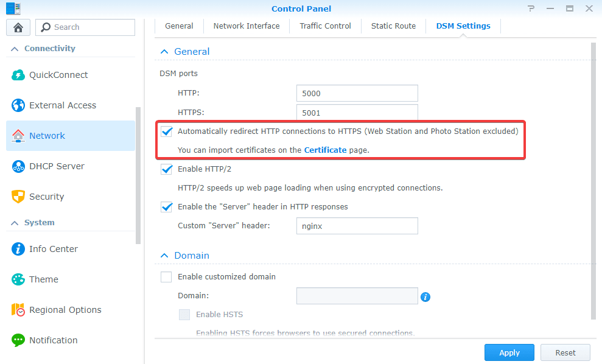The width and height of the screenshot is (602, 364).
Task: Open the Certificate page link
Action: (325, 150)
